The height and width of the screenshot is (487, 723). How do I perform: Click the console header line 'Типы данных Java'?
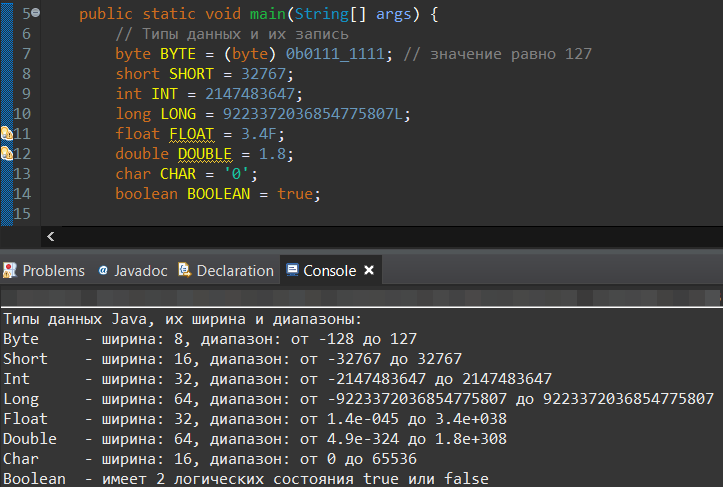click(x=183, y=319)
